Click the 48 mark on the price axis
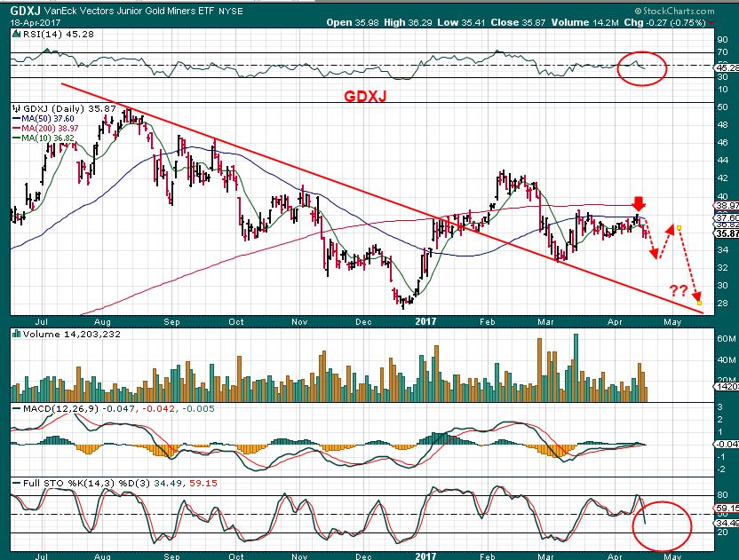 722,125
